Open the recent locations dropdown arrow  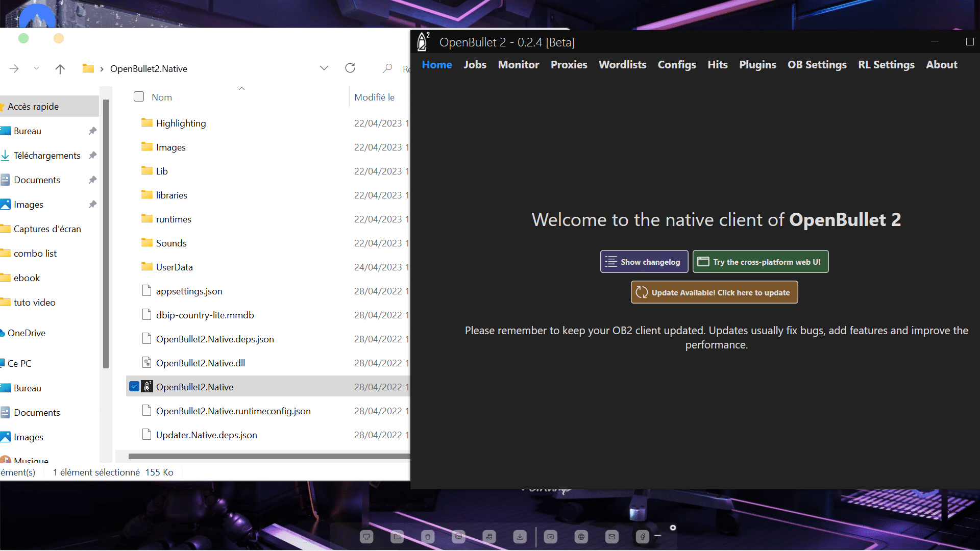coord(36,68)
